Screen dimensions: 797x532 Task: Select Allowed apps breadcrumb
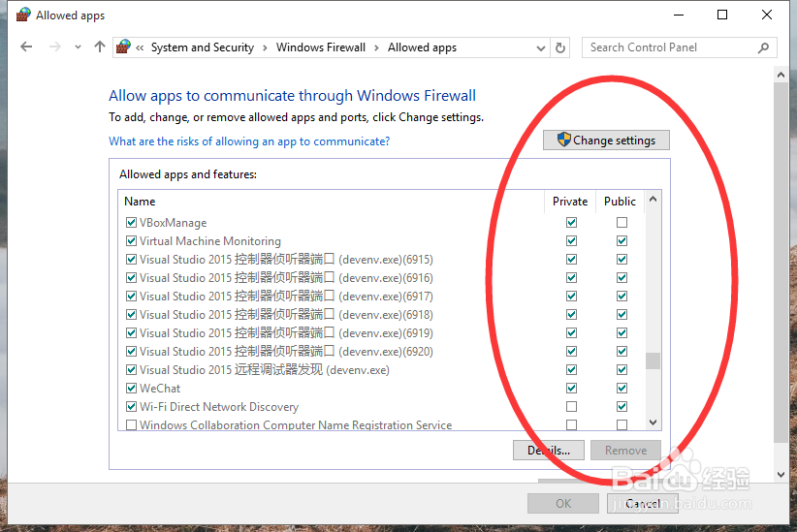click(422, 47)
